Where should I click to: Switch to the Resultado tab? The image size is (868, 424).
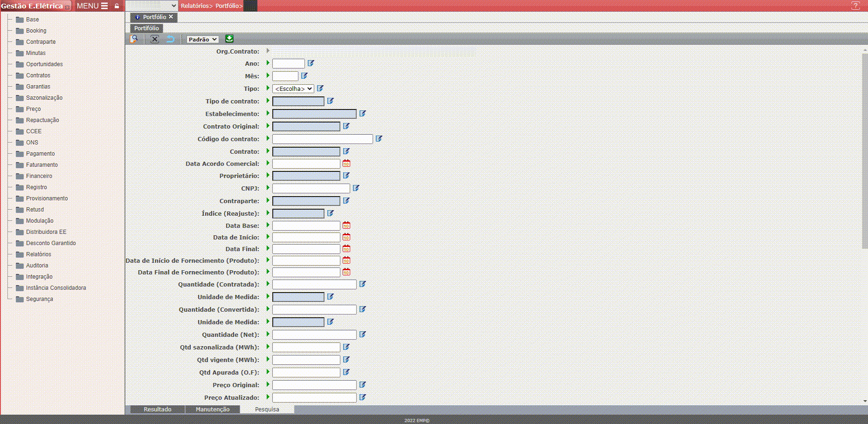[x=158, y=409]
